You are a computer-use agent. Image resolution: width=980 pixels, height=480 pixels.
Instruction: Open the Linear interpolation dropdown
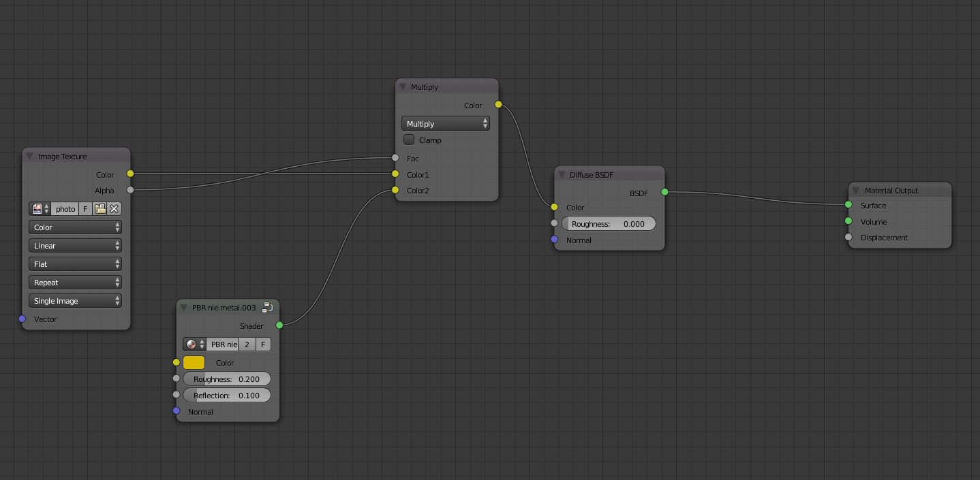click(x=75, y=246)
